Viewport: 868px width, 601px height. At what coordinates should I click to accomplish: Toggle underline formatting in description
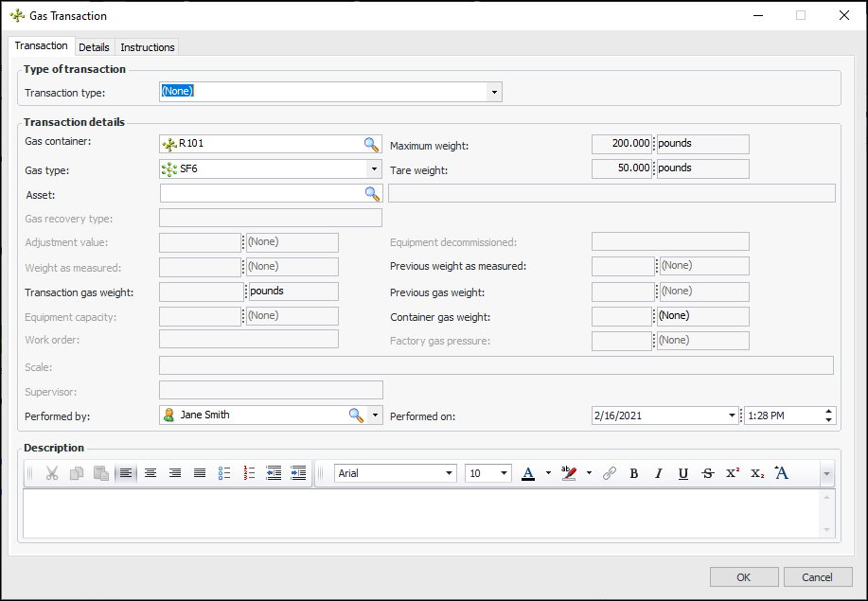(x=682, y=473)
